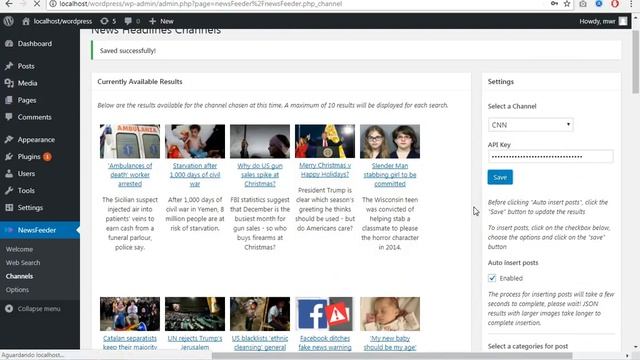
Task: Click the browser address bar URL
Action: tap(201, 4)
